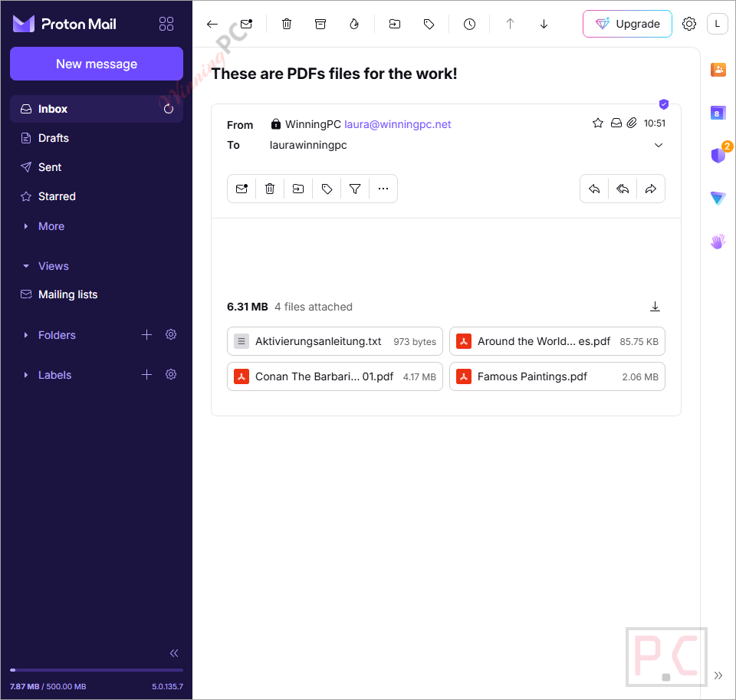
Task: Go to previous message with the up arrow
Action: 511,24
